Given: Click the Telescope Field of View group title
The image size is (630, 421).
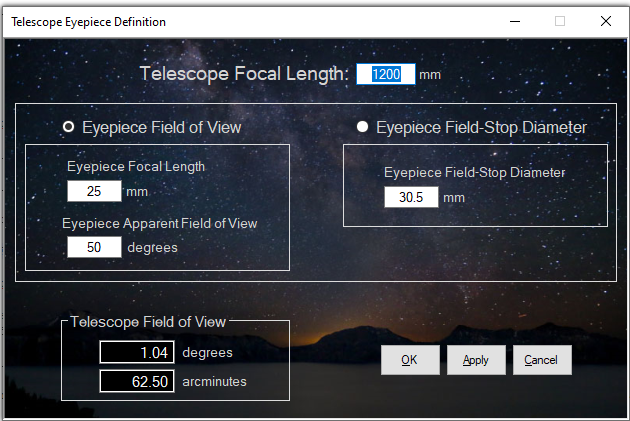Looking at the screenshot, I should pyautogui.click(x=148, y=322).
